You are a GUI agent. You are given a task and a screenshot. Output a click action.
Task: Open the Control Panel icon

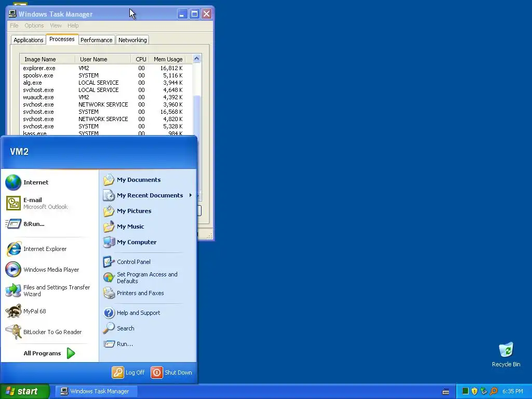[x=109, y=262]
